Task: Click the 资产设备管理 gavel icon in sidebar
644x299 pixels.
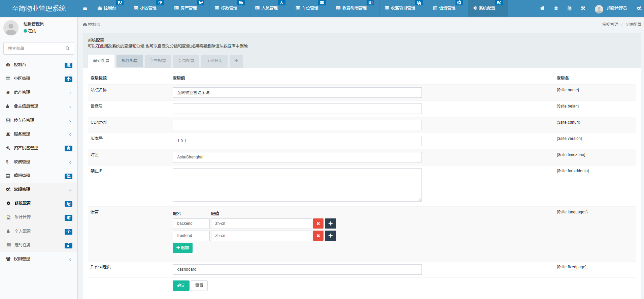Action: (8, 148)
